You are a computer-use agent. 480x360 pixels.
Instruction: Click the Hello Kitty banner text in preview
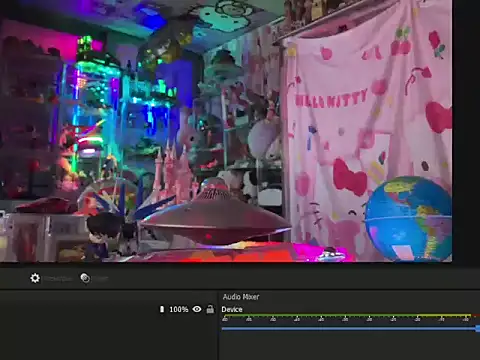coord(331,99)
